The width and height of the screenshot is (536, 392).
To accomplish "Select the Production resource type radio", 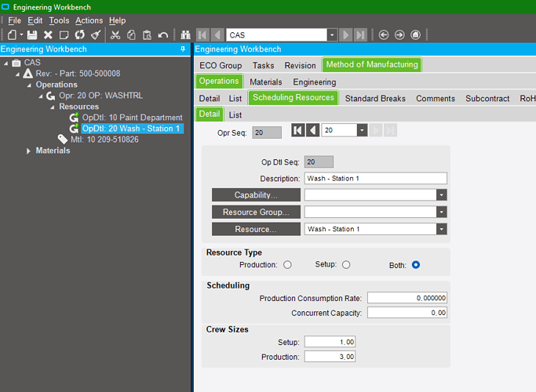I will click(x=287, y=265).
